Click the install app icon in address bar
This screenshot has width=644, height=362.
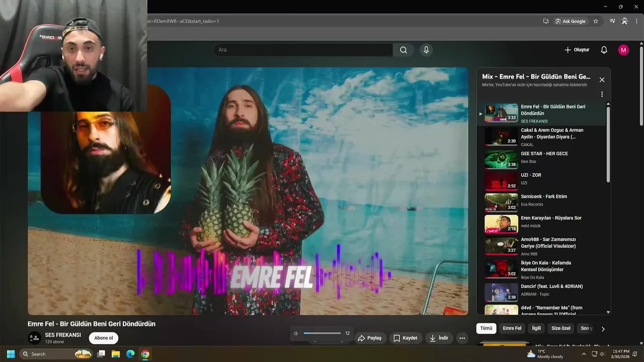[x=546, y=21]
